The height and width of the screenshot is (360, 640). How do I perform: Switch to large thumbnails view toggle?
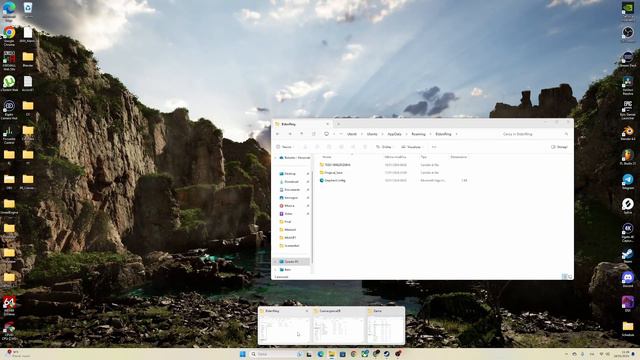point(570,277)
